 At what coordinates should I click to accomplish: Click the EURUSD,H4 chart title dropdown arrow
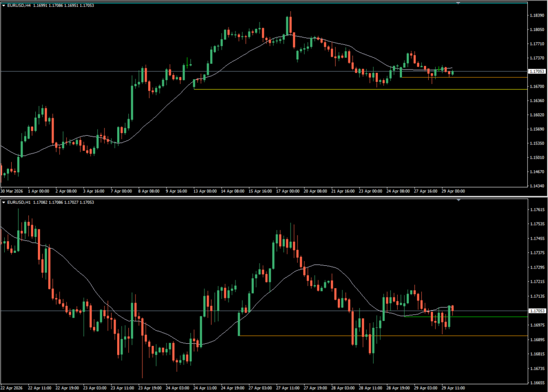click(4, 5)
